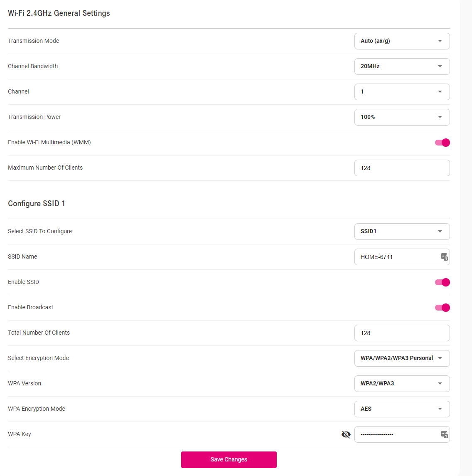Click the keyboard icon in WPA Key field
This screenshot has width=472, height=476.
(444, 434)
